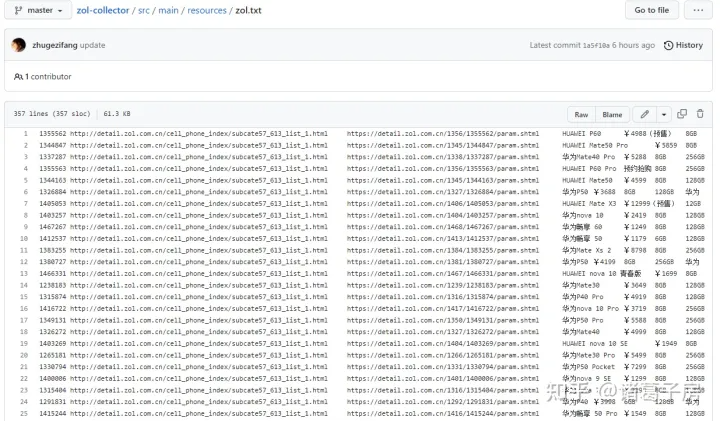Open the three-dot more options menu
Image resolution: width=720 pixels, height=421 pixels.
click(698, 10)
